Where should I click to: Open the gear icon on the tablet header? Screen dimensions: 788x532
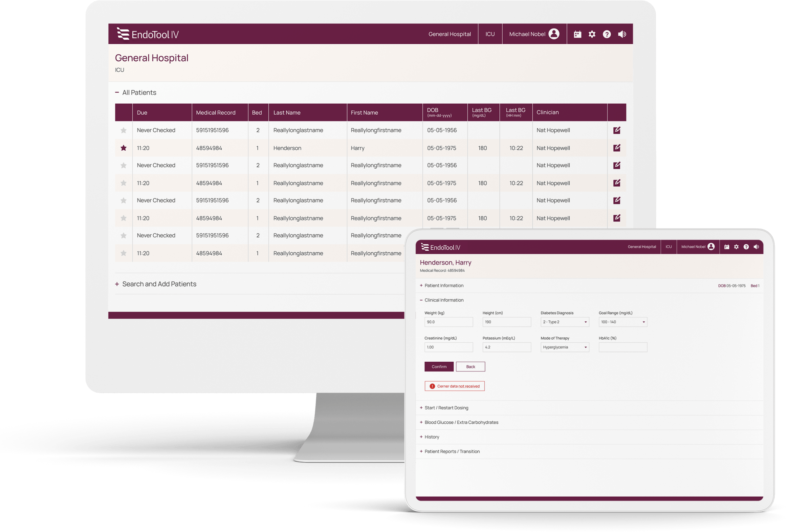(736, 247)
